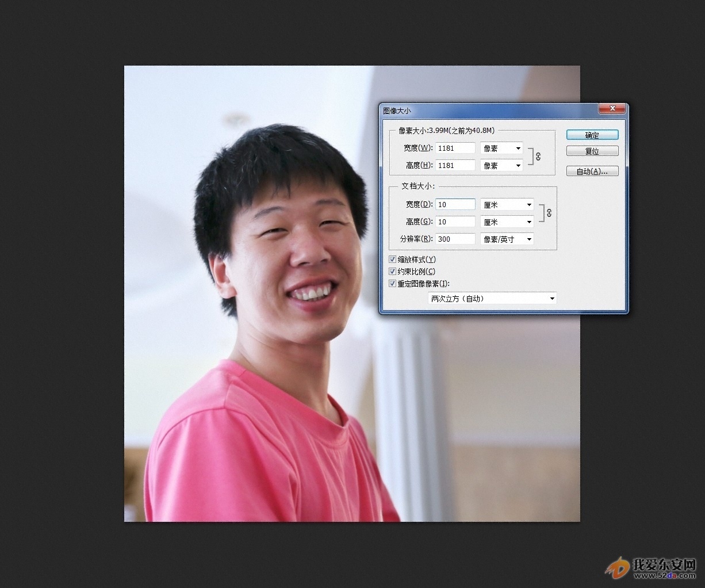
Task: Click the 复位 button
Action: (x=592, y=151)
